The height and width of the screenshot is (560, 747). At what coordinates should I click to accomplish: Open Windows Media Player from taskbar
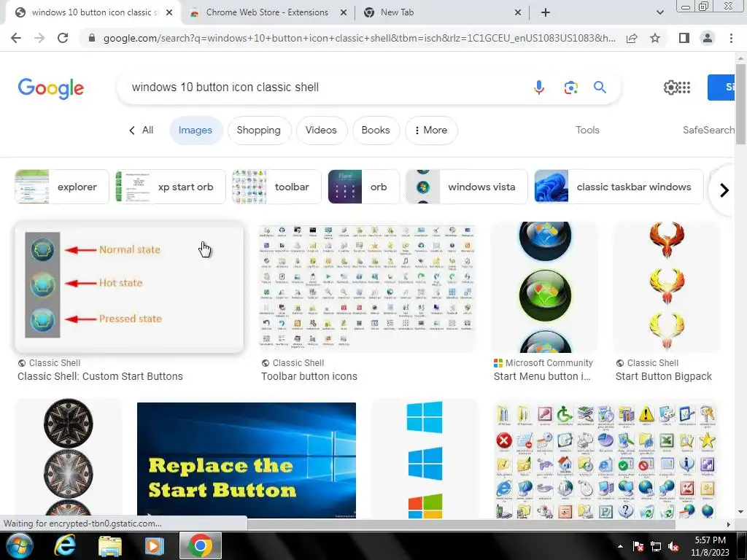[155, 545]
